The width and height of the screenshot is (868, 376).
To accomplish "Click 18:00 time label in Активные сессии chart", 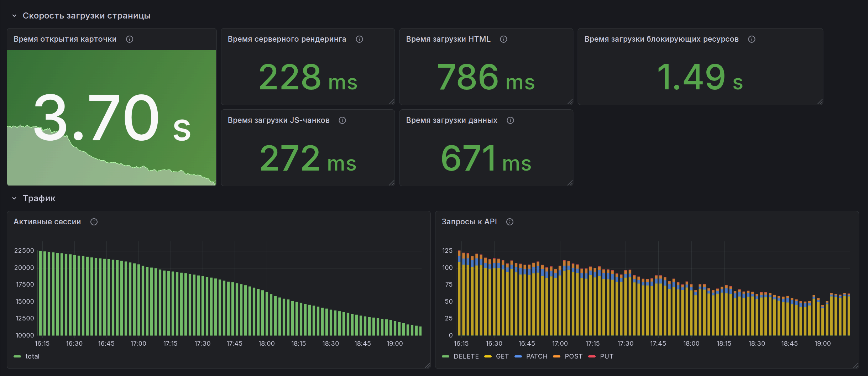I will click(x=267, y=344).
